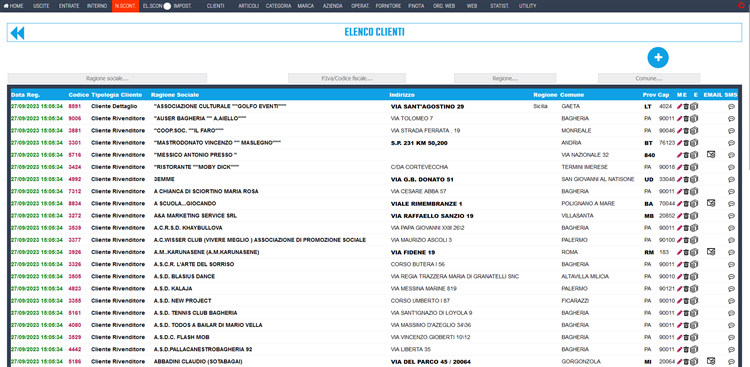Open box icon for MONREALE client row
This screenshot has height=367, width=750.
coord(694,131)
